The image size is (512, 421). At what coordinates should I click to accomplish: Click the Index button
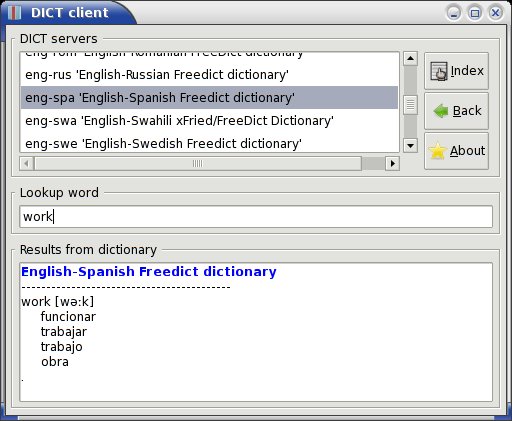456,71
